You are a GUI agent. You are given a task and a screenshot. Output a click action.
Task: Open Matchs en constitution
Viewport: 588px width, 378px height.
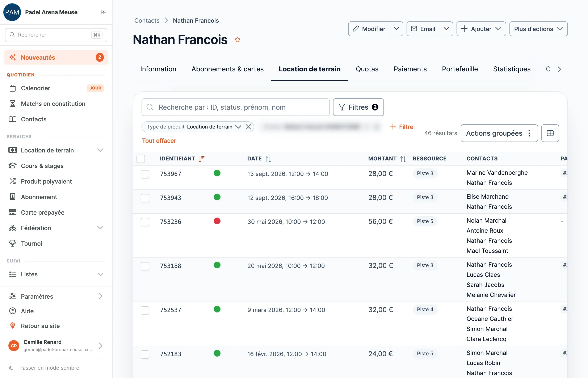tap(56, 104)
